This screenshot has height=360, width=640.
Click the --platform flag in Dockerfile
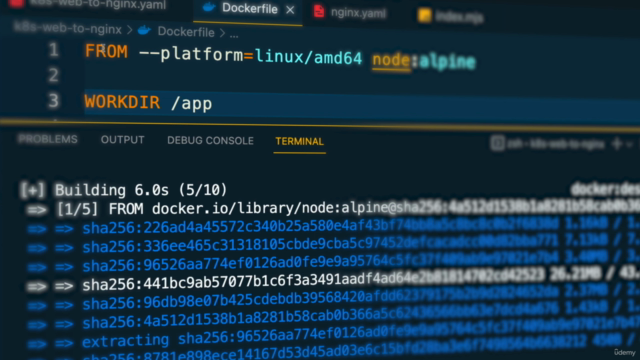[191, 54]
